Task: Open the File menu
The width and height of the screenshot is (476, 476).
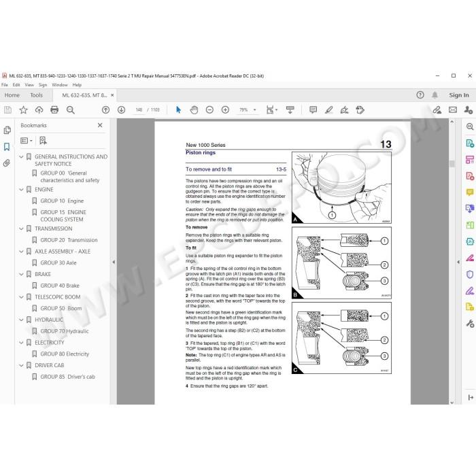Action: click(x=5, y=85)
